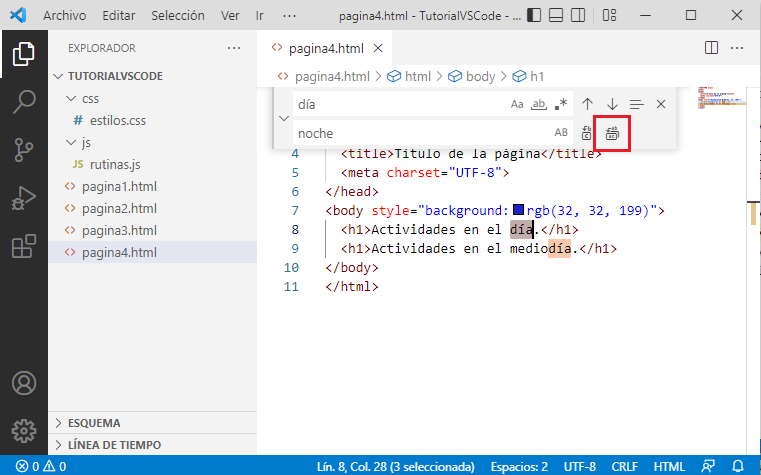Click the body breadcrumb item
This screenshot has height=475, width=761.
coord(480,76)
